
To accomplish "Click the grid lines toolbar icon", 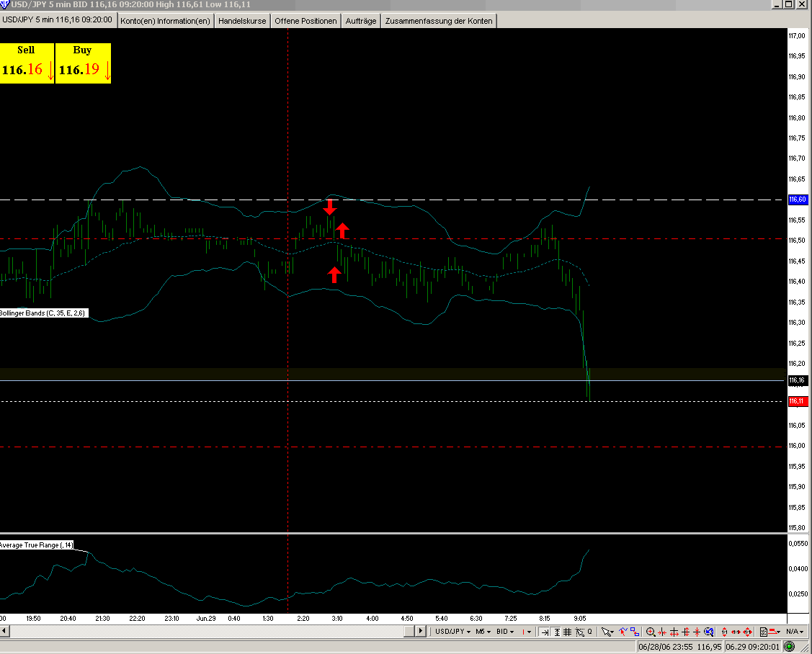I will pyautogui.click(x=567, y=632).
